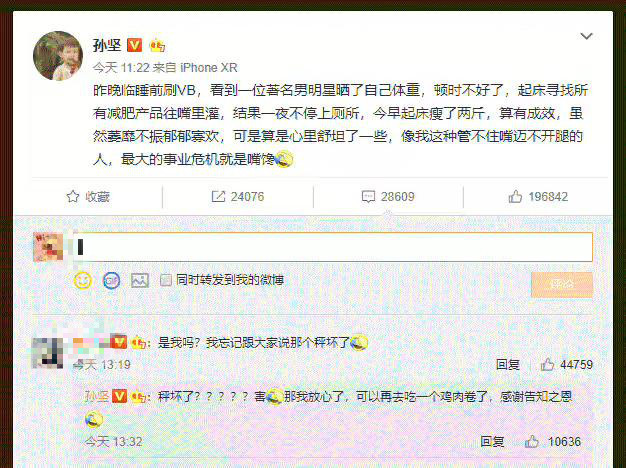
Task: Click 回复 on the 13:32 reply
Action: pyautogui.click(x=492, y=441)
